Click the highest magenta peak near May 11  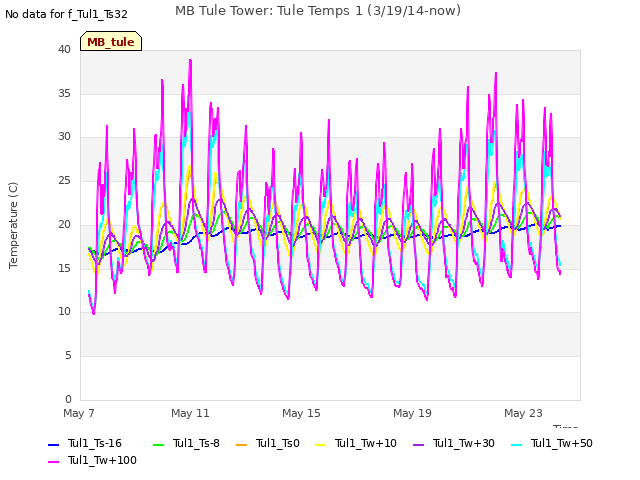pos(190,60)
